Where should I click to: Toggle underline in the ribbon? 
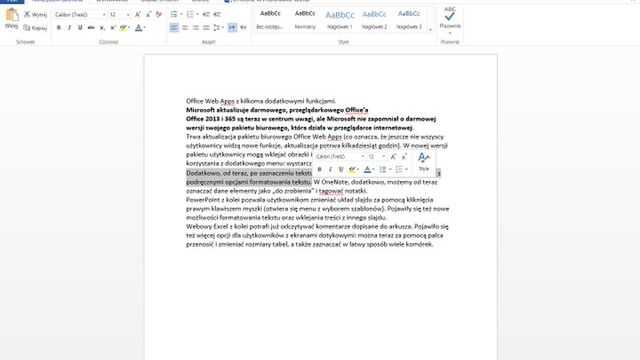click(80, 28)
